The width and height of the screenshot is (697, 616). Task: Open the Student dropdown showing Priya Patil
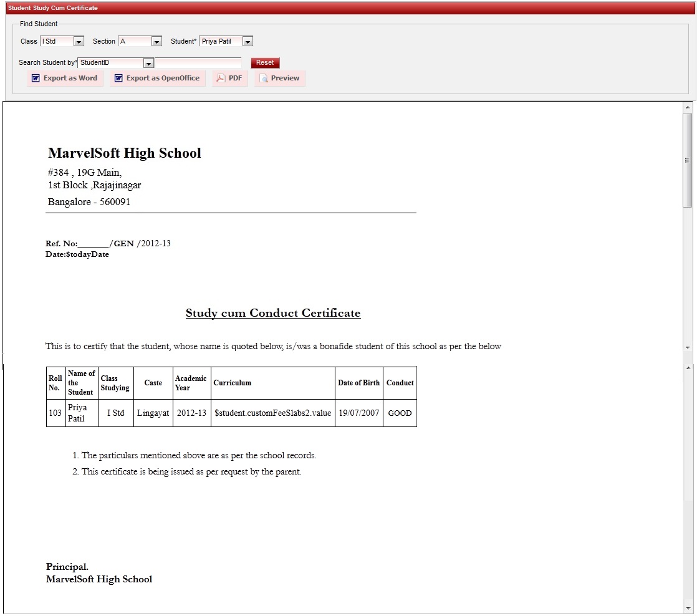[x=248, y=42]
